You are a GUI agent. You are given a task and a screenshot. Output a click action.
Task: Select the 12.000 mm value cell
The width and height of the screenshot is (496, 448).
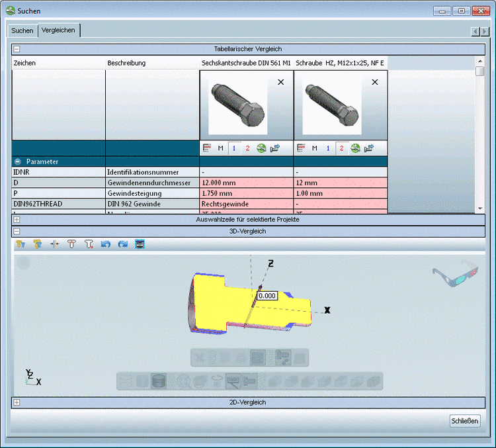point(247,183)
